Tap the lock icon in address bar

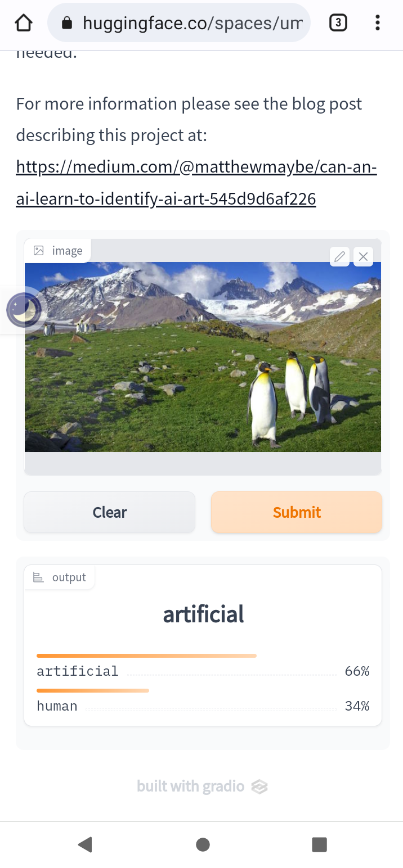67,23
